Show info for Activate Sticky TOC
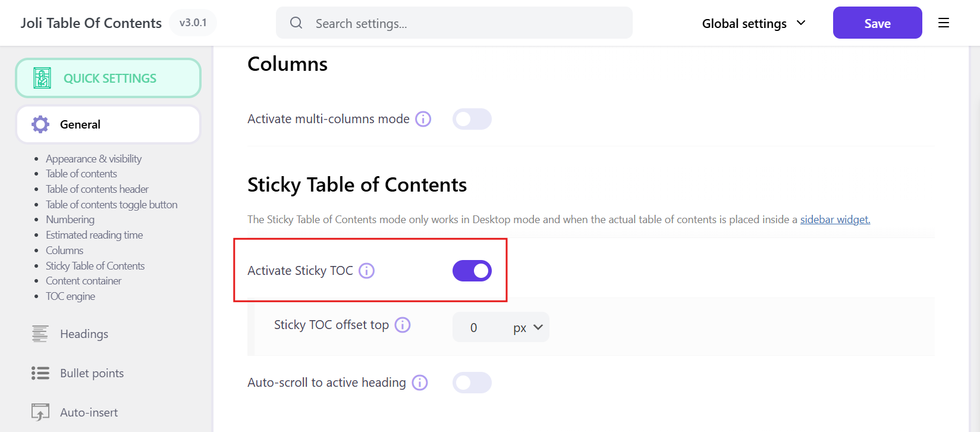 [x=367, y=271]
